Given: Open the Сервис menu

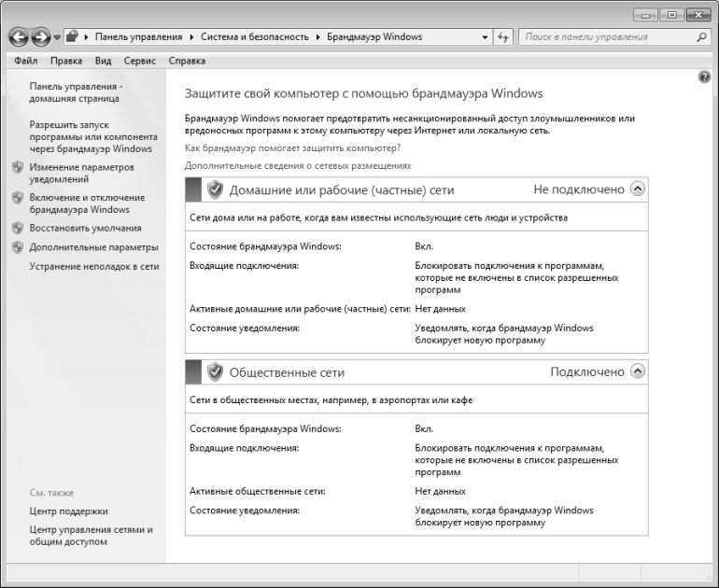Looking at the screenshot, I should 139,61.
